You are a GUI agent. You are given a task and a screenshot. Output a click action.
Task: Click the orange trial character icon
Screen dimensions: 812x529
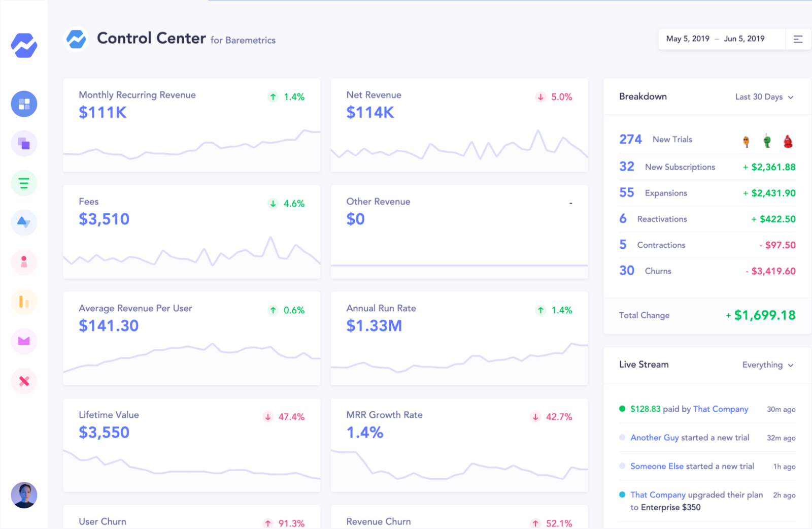tap(746, 141)
